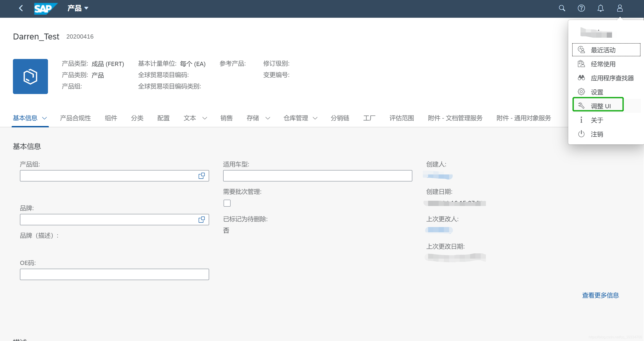
Task: Open the search icon in the header
Action: tap(562, 8)
